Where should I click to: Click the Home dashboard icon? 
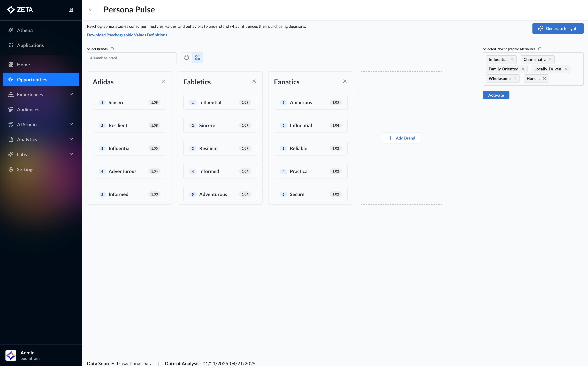tap(11, 65)
